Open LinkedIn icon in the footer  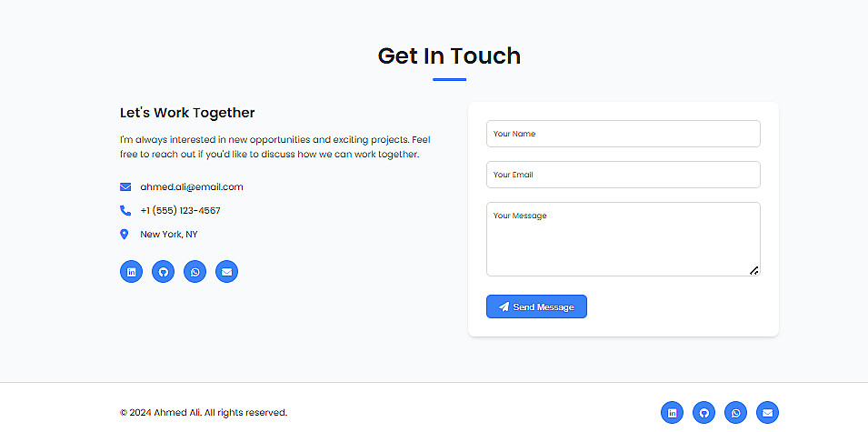click(x=673, y=413)
